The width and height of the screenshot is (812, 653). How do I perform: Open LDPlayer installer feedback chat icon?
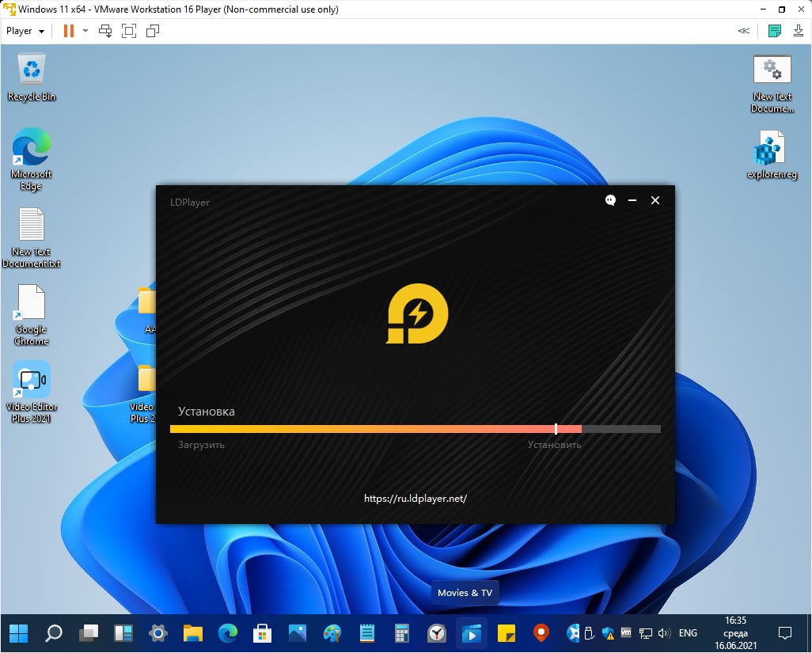click(x=610, y=200)
